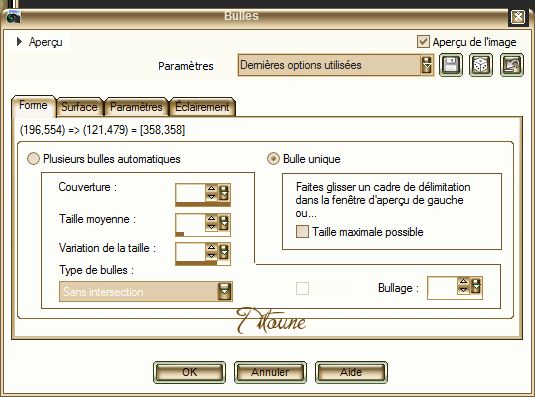Increase the Bullage value with up arrow
This screenshot has width=535, height=397.
point(463,282)
